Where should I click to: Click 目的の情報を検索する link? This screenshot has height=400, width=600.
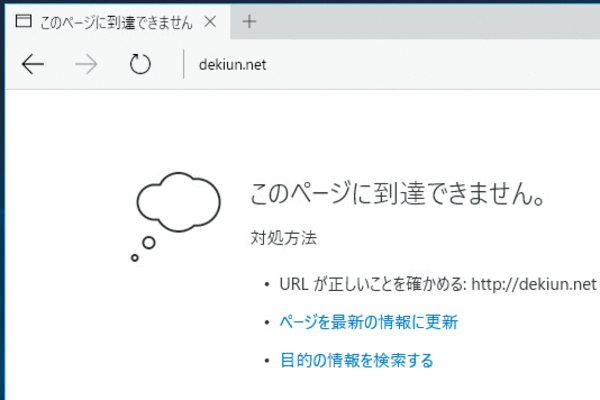click(x=357, y=360)
